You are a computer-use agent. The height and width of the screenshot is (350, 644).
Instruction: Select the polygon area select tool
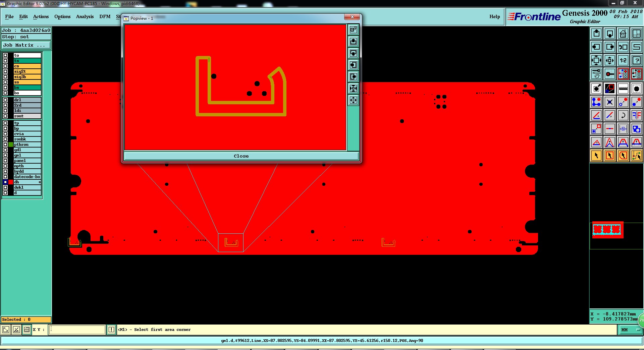623,156
